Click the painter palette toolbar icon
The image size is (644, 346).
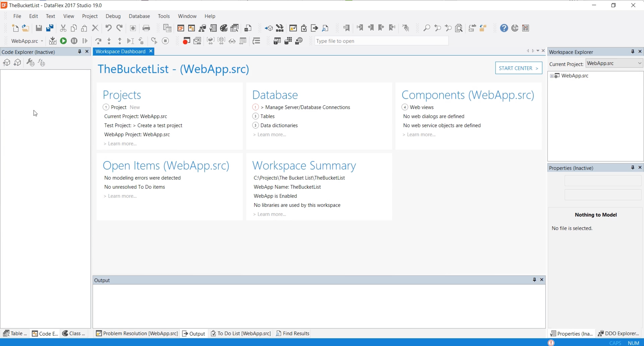coord(224,28)
